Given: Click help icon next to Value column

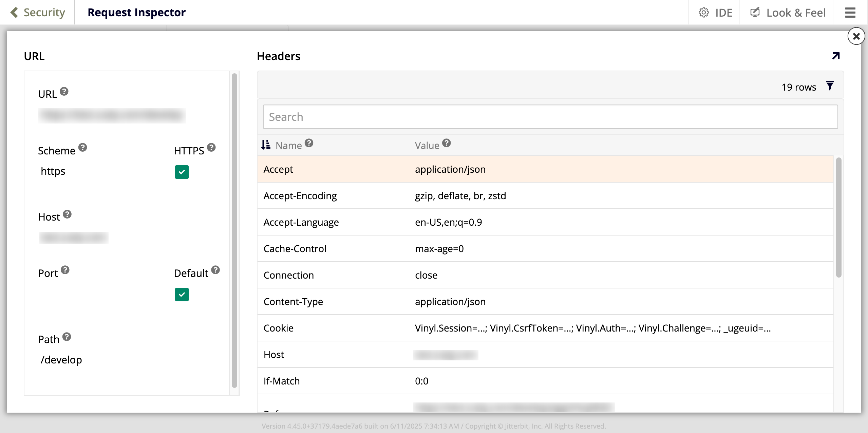Looking at the screenshot, I should tap(447, 143).
